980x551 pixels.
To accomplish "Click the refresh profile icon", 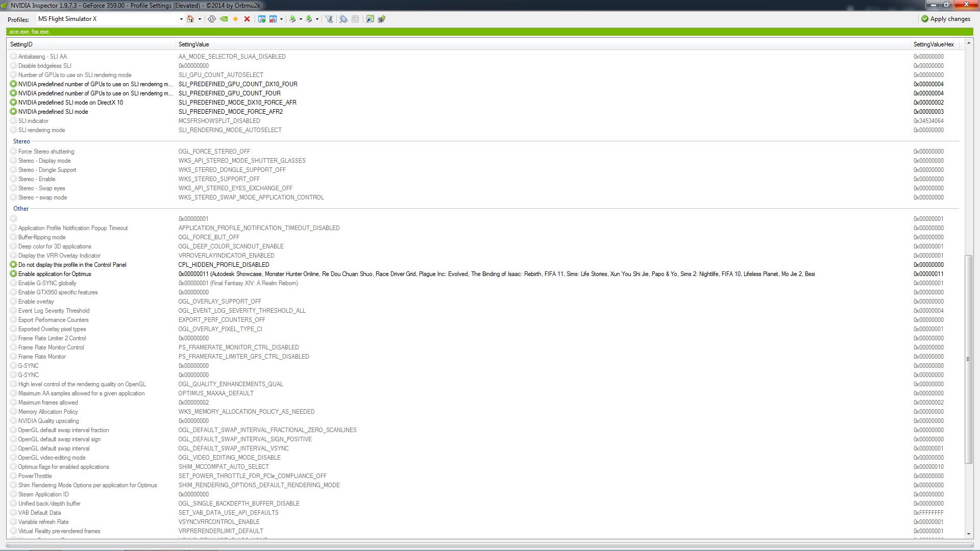I will coord(211,19).
